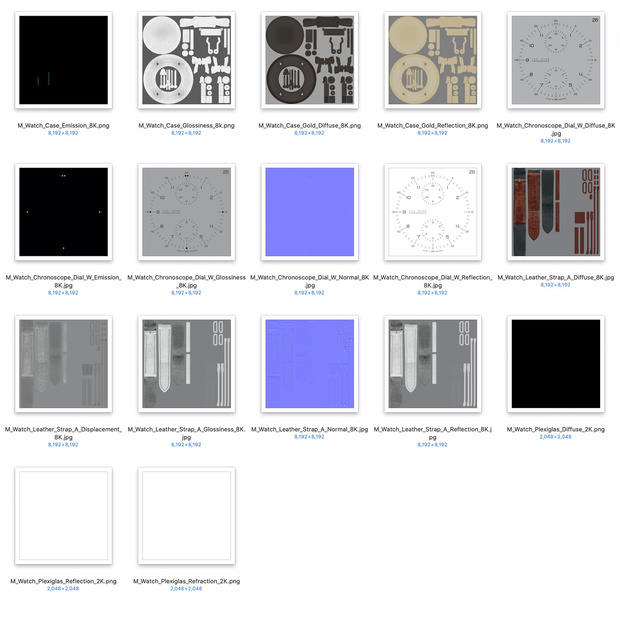This screenshot has width=620, height=620.
Task: Select the Chronoscope_Dial_W_Normal blue thumbnail
Action: 310,212
